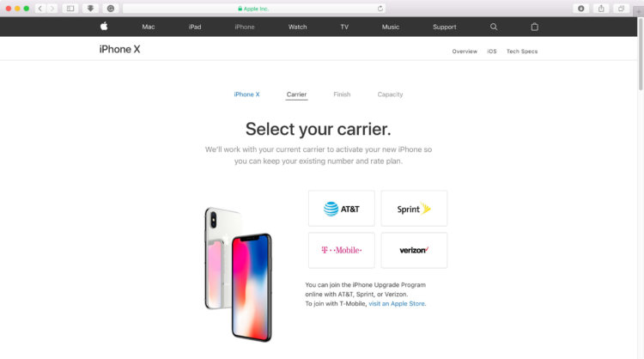This screenshot has width=644, height=359.
Task: Go to the Tech Specs link
Action: [x=521, y=52]
